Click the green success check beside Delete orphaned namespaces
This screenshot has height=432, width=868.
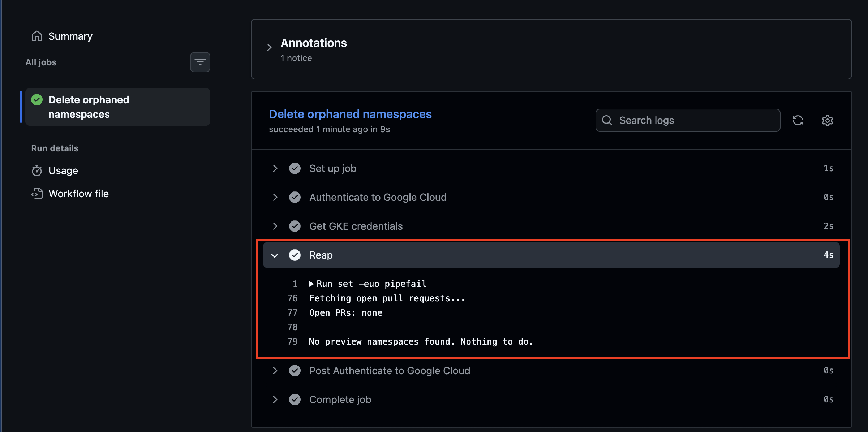(37, 100)
